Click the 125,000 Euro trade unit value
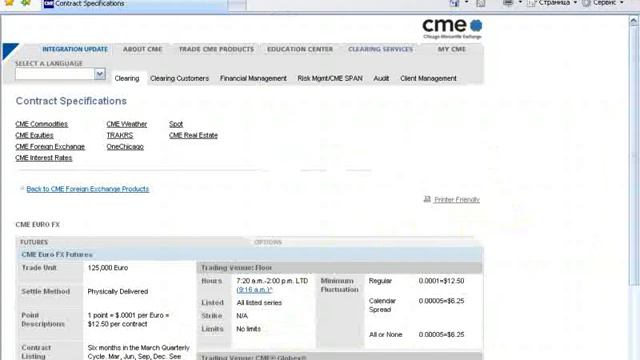The width and height of the screenshot is (640, 360). [x=108, y=268]
